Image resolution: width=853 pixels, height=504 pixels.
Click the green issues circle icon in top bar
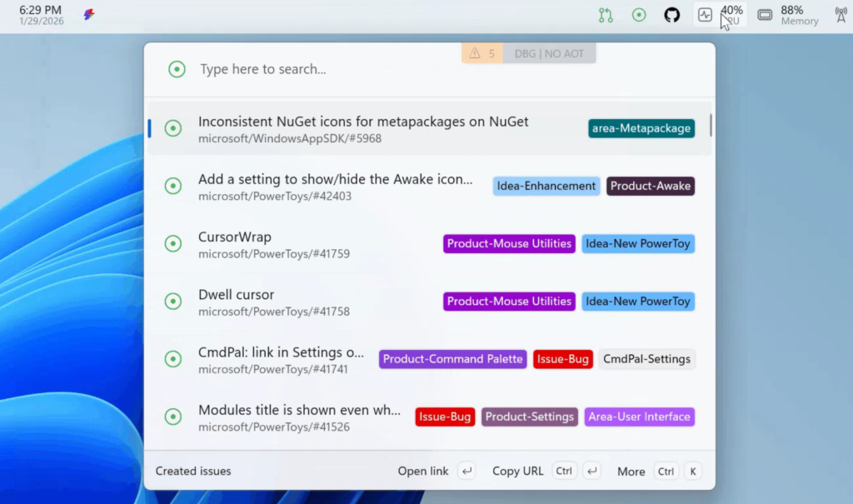pyautogui.click(x=639, y=15)
